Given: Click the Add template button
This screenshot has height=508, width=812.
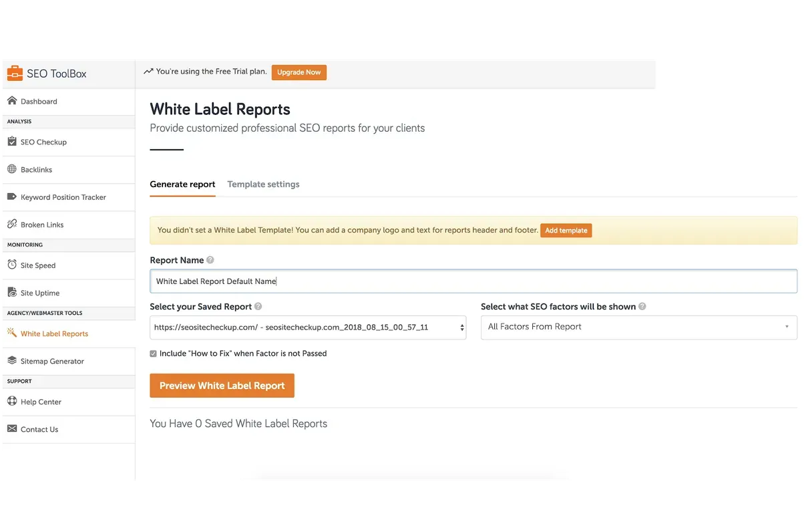Looking at the screenshot, I should (x=566, y=231).
